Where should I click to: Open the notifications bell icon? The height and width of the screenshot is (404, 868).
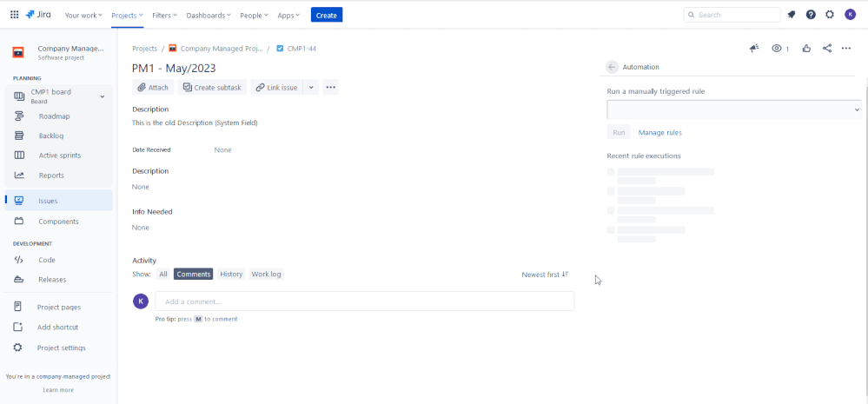click(792, 15)
